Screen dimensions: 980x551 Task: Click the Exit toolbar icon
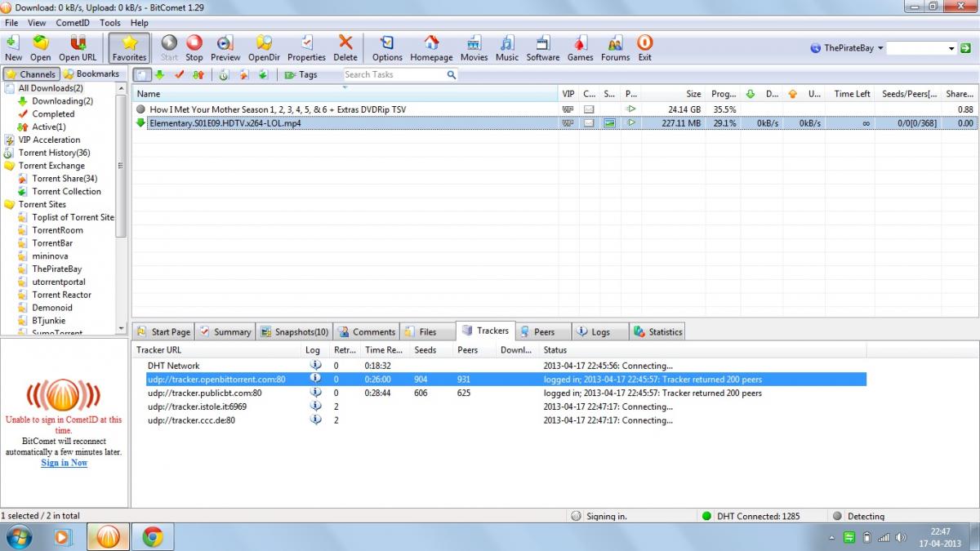(644, 47)
